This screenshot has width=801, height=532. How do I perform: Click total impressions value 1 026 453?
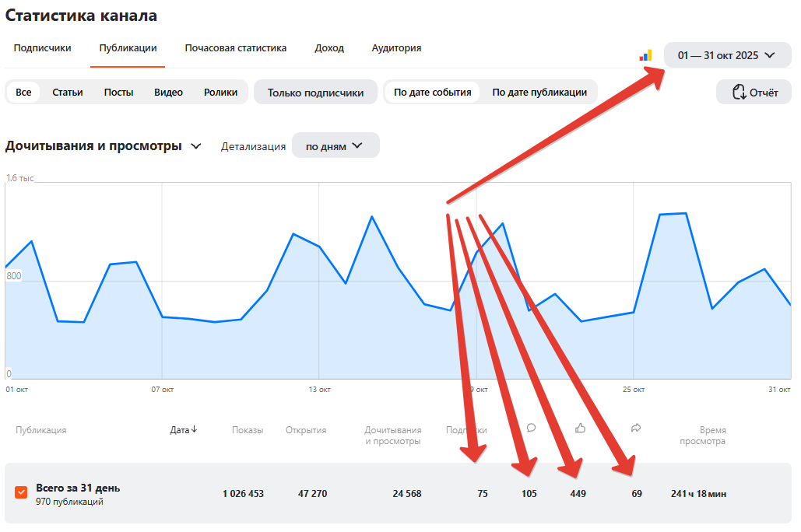pos(243,494)
